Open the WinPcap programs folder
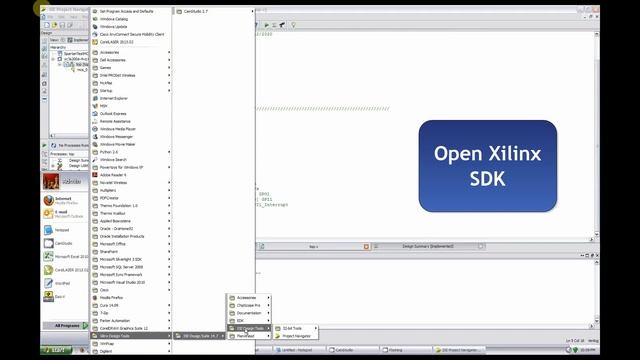The image size is (640, 360). tap(131, 344)
